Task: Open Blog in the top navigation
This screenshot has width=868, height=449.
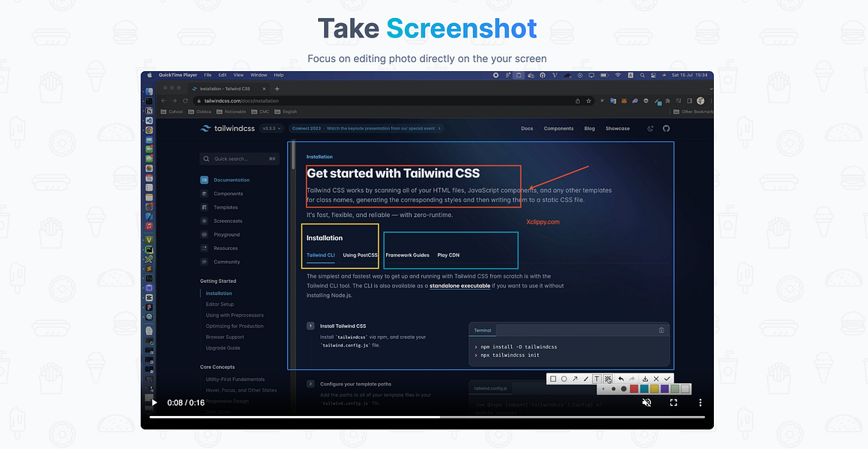Action: point(590,129)
